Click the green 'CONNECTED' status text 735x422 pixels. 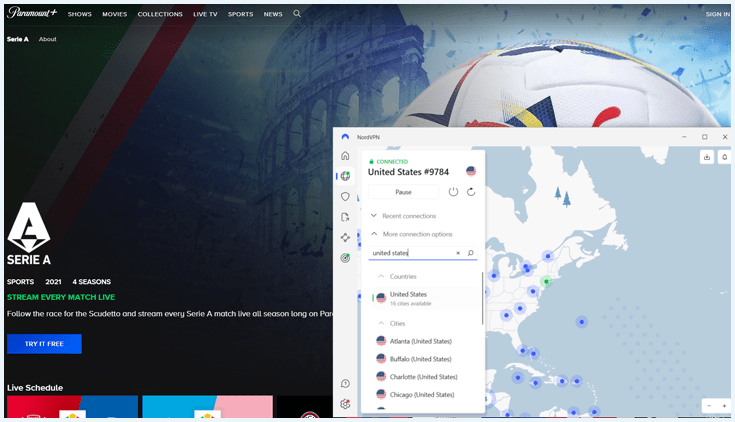click(x=392, y=162)
